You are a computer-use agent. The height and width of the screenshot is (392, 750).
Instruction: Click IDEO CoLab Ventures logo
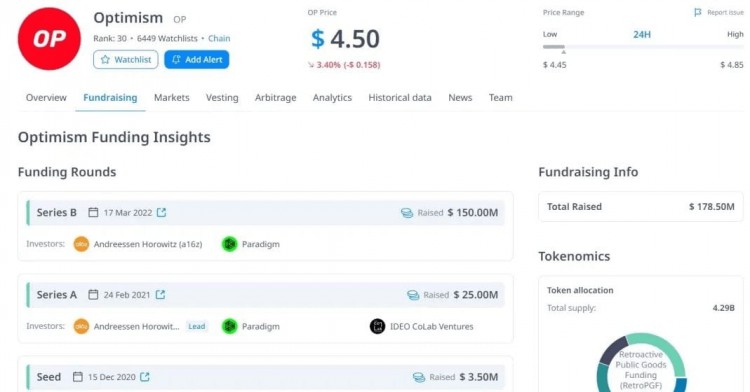click(377, 327)
